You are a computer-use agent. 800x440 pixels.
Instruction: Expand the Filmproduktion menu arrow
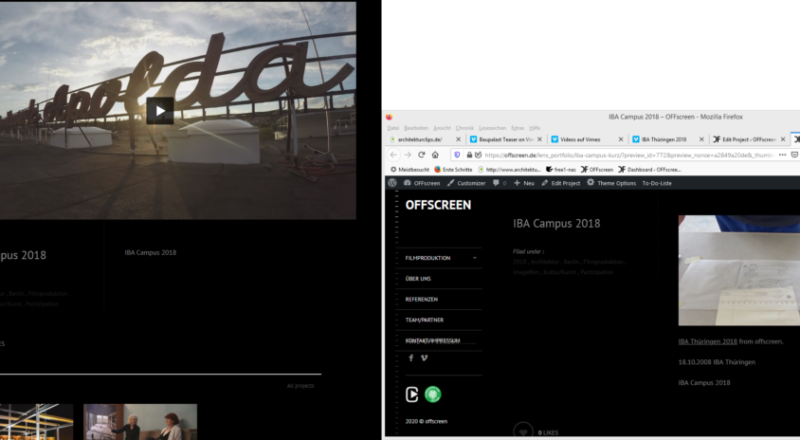[474, 258]
